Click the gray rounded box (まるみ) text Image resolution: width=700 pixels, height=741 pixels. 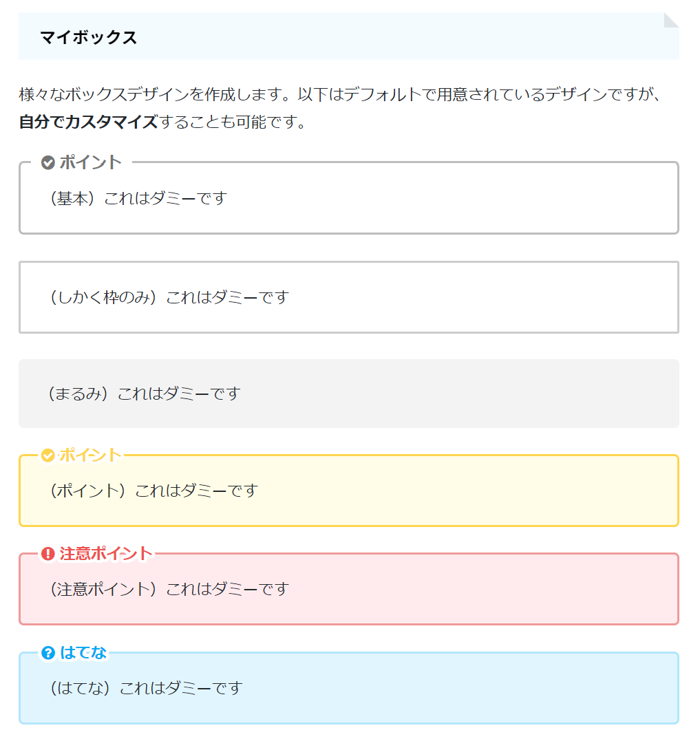coord(145,394)
